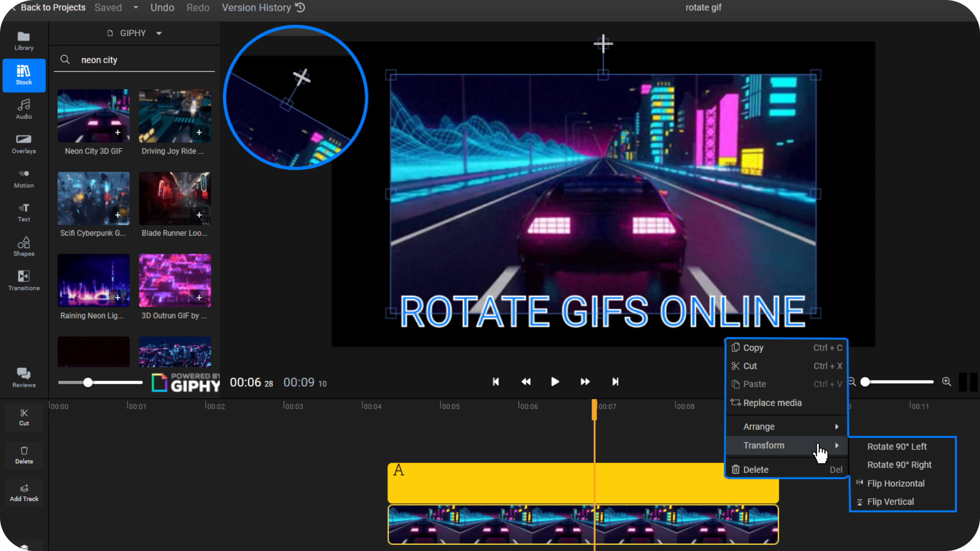
Task: Open the Shapes panel
Action: click(x=23, y=246)
